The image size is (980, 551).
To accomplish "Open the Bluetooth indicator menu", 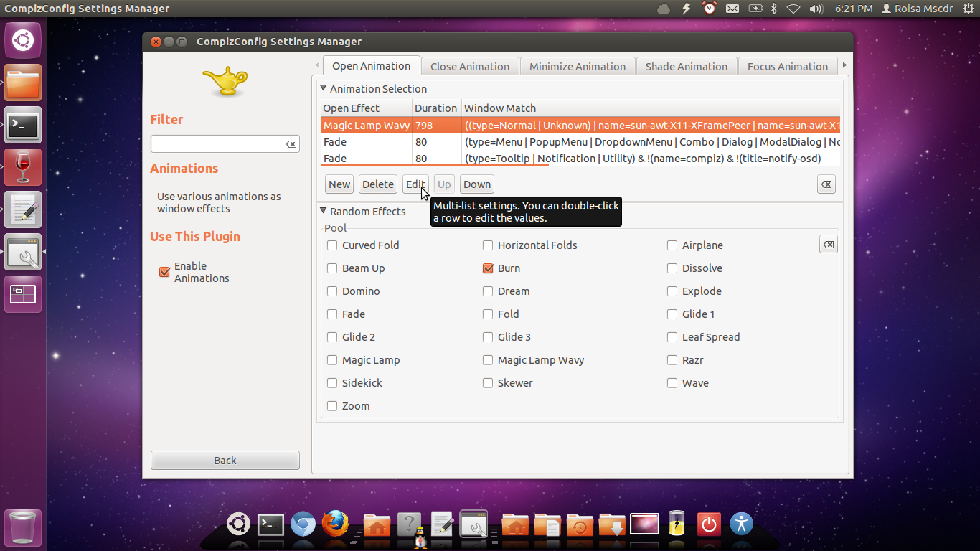I will tap(774, 9).
